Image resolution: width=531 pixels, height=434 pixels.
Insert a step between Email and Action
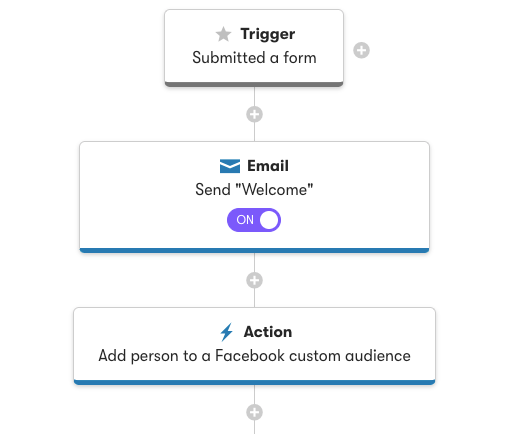pos(254,280)
